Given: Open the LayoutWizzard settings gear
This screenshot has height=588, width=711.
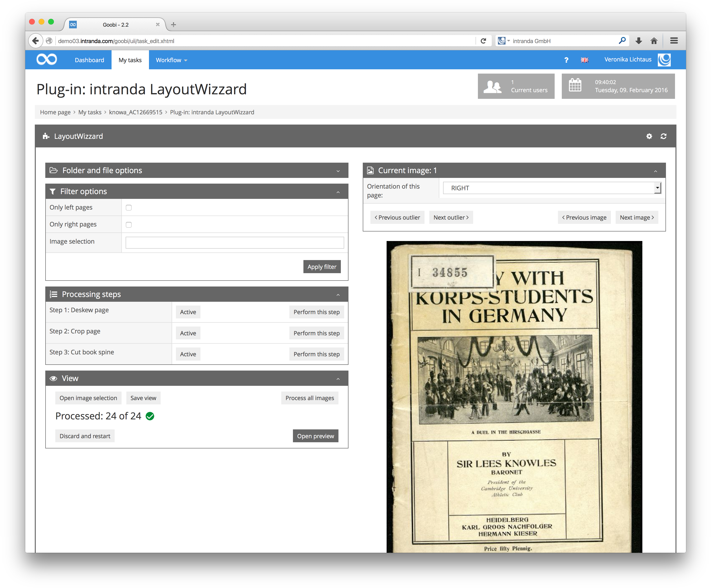Looking at the screenshot, I should (649, 136).
